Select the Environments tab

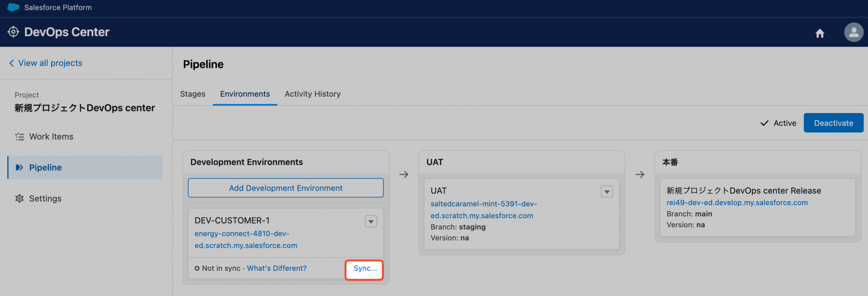[x=245, y=94]
